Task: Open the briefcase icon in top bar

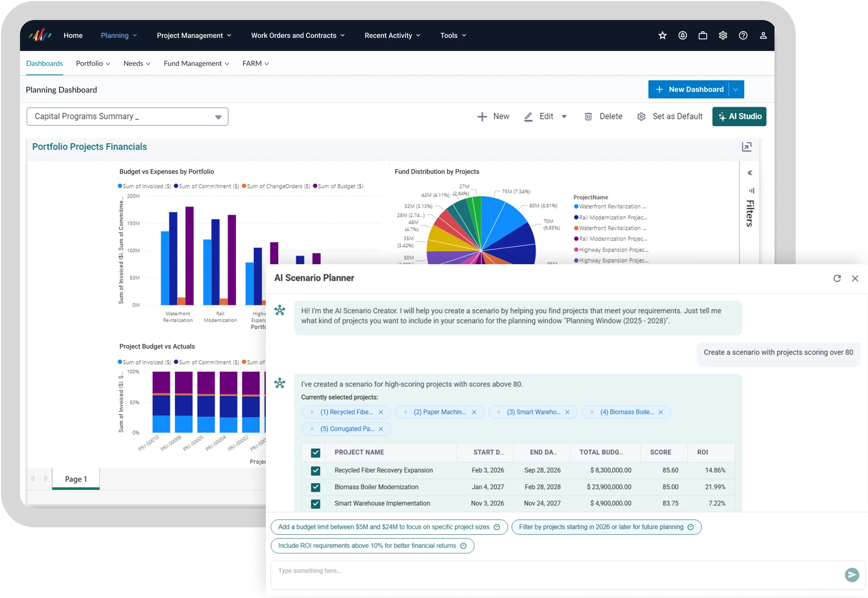Action: tap(703, 35)
